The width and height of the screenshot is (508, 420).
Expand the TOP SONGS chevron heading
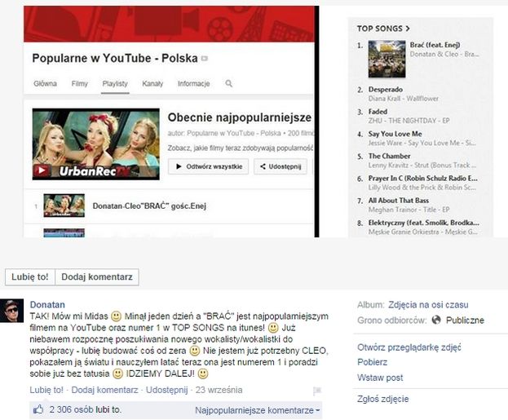pyautogui.click(x=383, y=29)
